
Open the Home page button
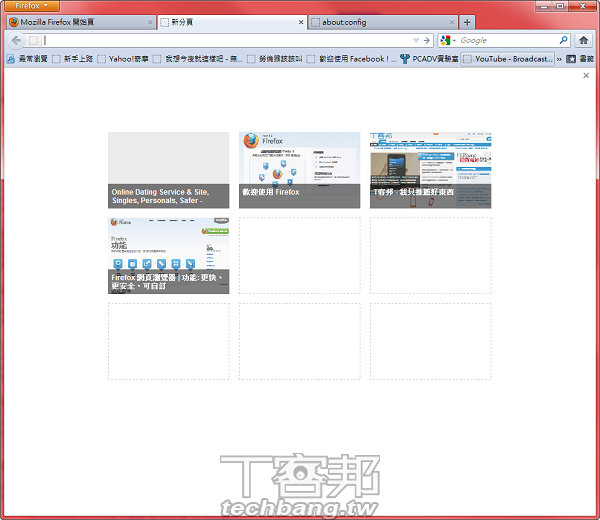(x=583, y=40)
